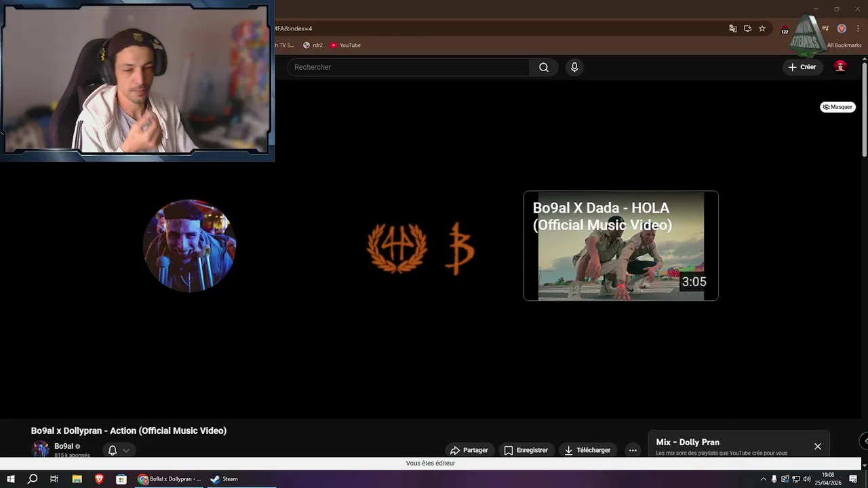This screenshot has width=868, height=488.
Task: Click the translate page icon in address bar
Action: click(733, 28)
